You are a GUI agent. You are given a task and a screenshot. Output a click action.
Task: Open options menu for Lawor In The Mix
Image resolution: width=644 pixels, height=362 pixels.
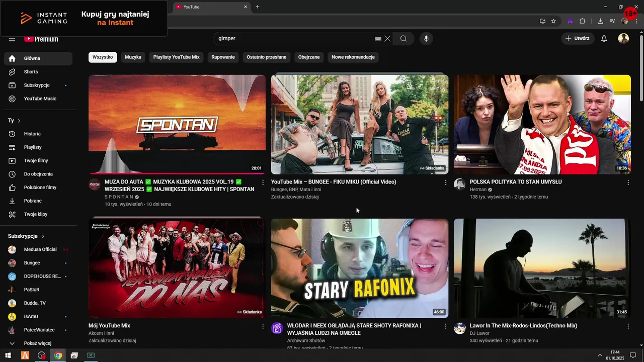pos(628,326)
